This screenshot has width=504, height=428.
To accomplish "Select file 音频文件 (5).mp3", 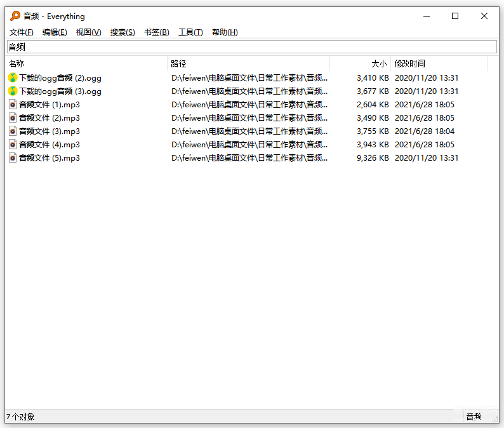I will click(x=50, y=158).
